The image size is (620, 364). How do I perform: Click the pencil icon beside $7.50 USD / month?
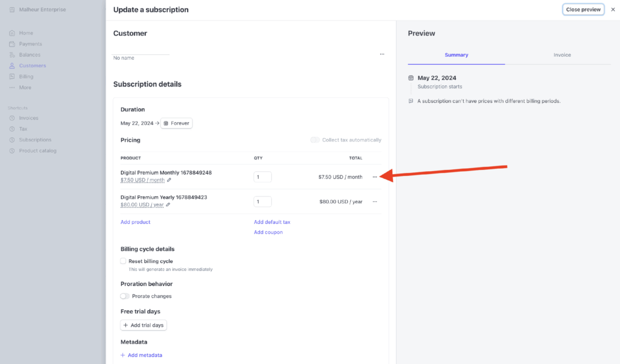(x=170, y=180)
